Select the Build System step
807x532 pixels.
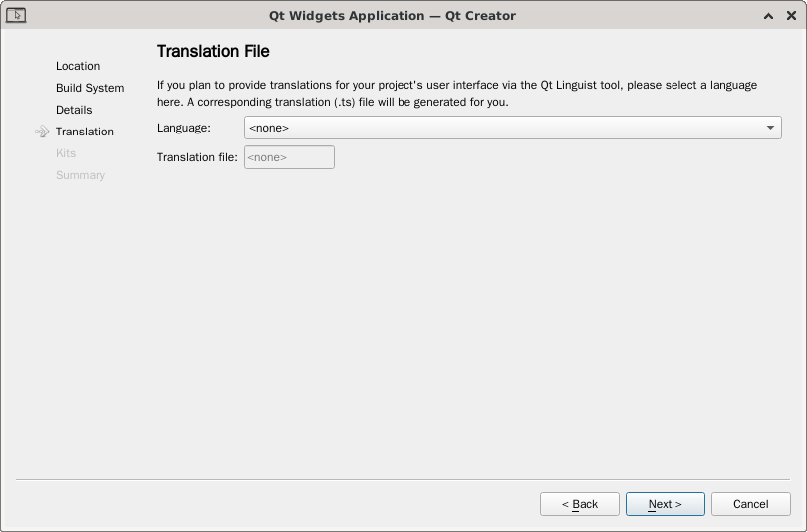click(x=90, y=88)
